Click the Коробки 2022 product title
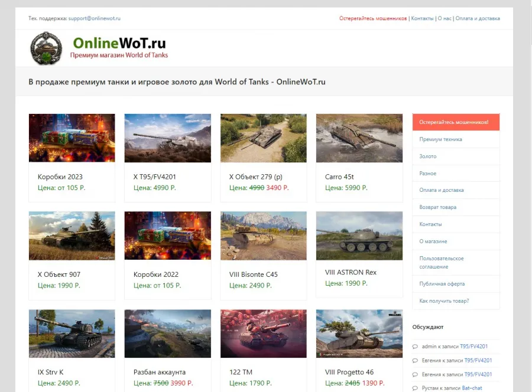Viewport: 532px width, 392px height. click(155, 275)
